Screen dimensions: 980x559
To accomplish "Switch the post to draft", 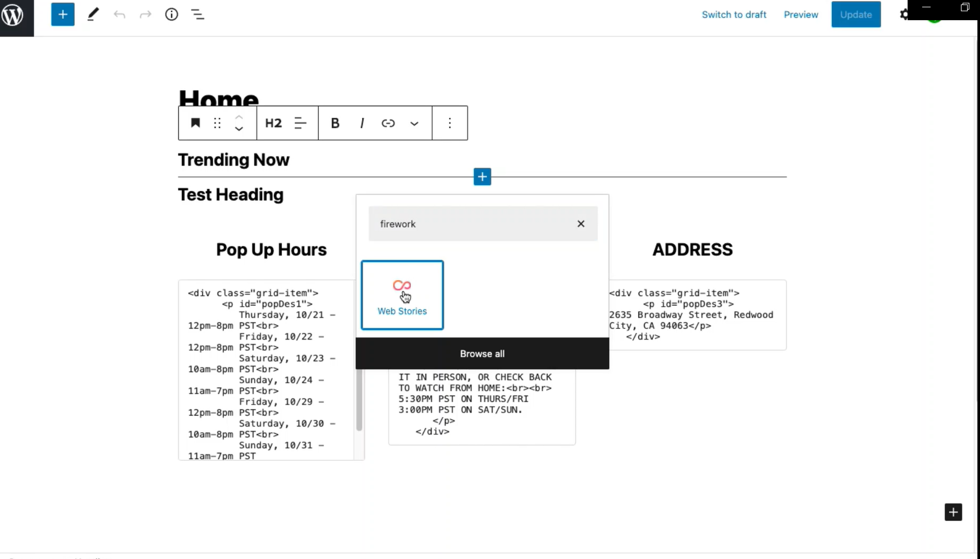I will pos(734,14).
